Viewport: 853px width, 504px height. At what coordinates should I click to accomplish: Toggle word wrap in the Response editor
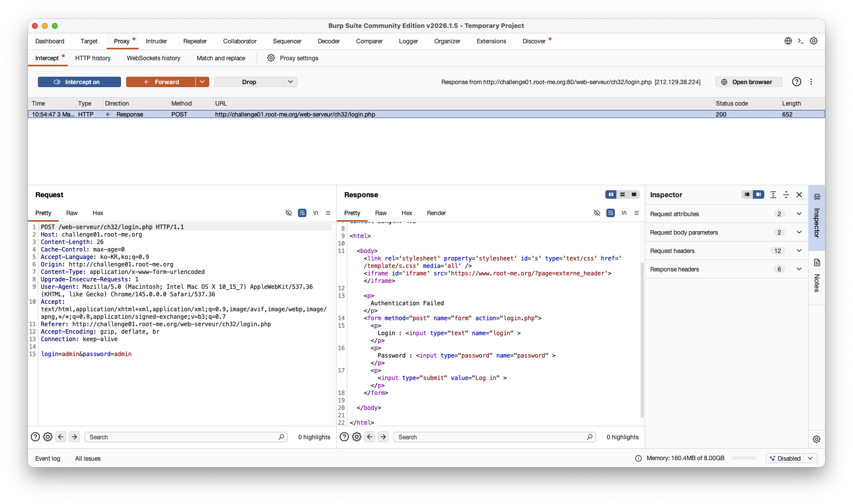(x=610, y=213)
